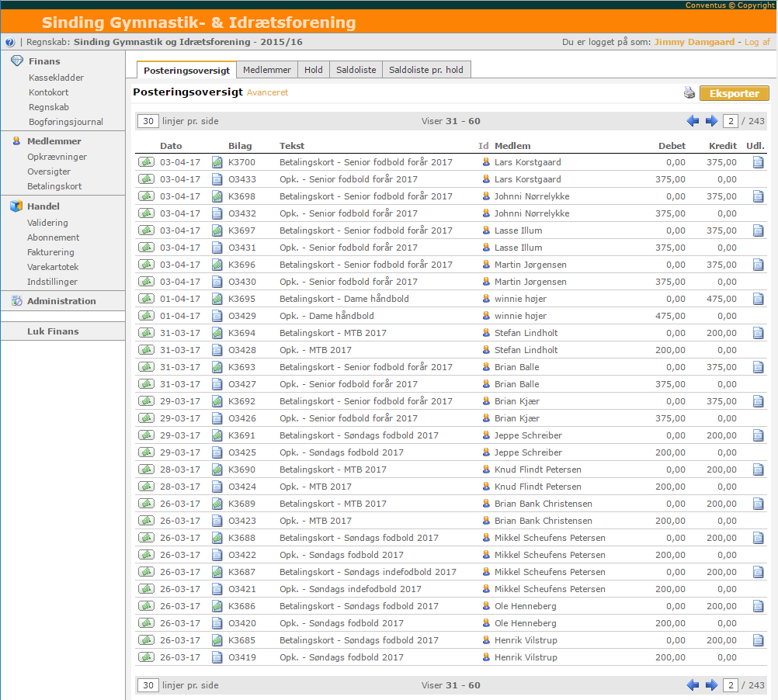Click the bilag document icon for O3433
This screenshot has height=700, width=778.
click(x=217, y=179)
